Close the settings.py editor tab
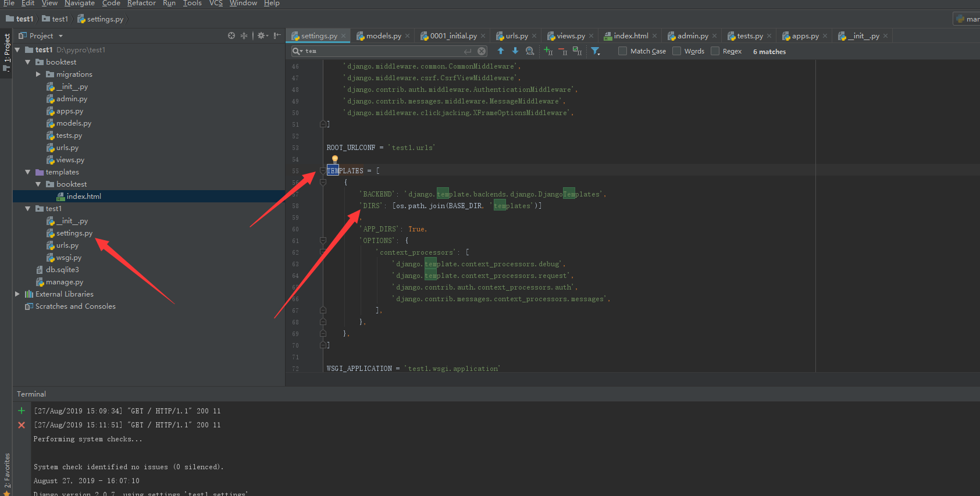Viewport: 980px width, 496px height. (344, 36)
